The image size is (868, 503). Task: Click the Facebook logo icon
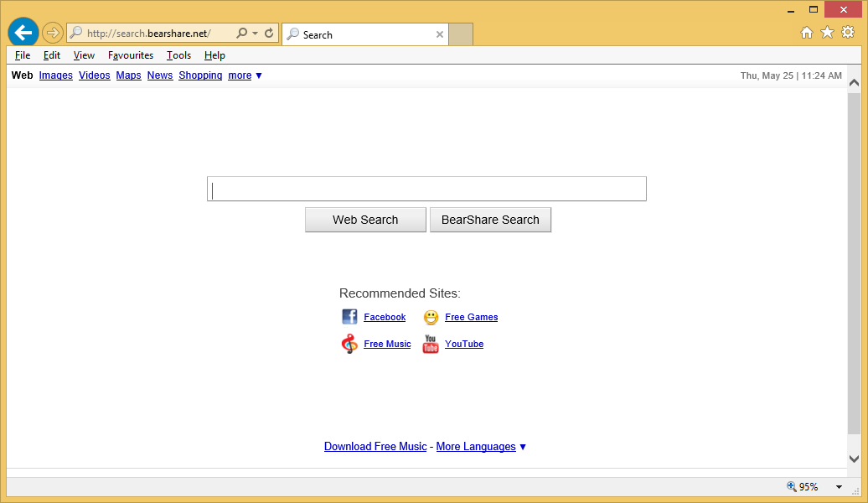pyautogui.click(x=349, y=317)
